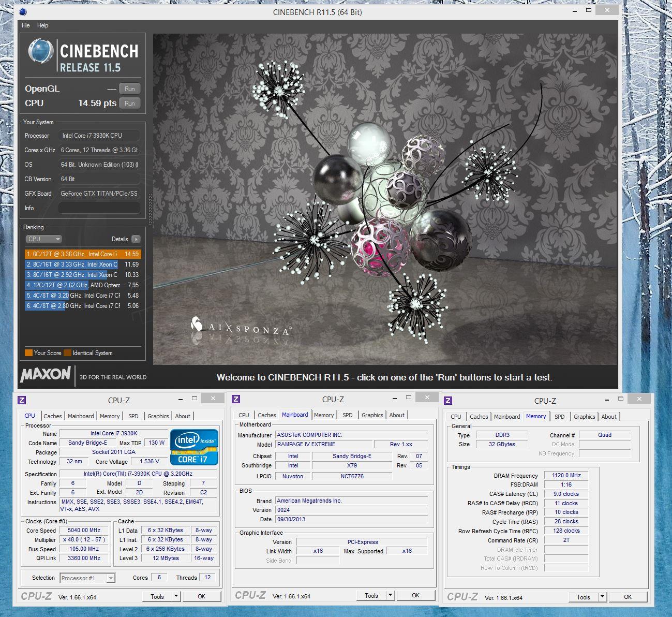This screenshot has height=617, width=672.
Task: Click the Identical System brown legend swatch
Action: pyautogui.click(x=67, y=353)
